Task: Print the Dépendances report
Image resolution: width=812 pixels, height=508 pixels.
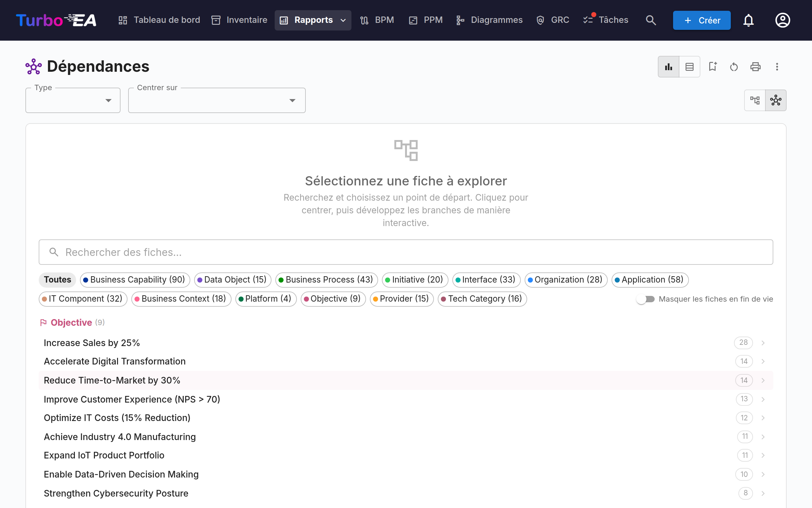Action: [x=755, y=67]
